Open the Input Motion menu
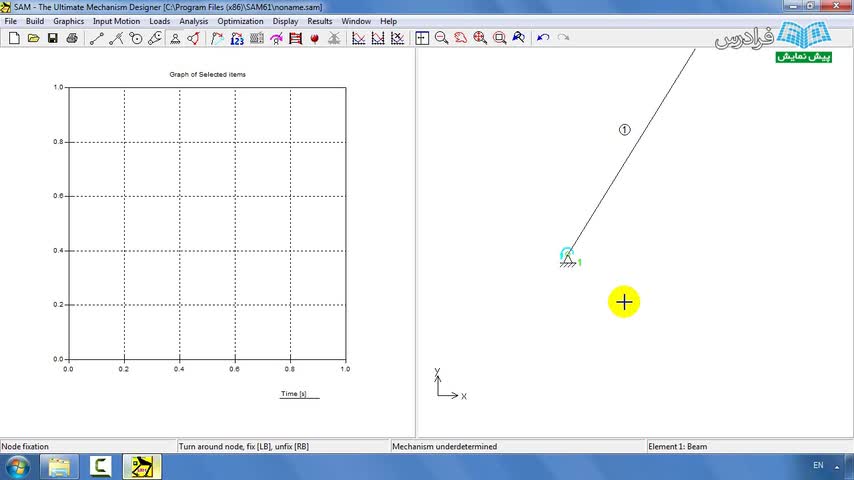 pyautogui.click(x=117, y=21)
